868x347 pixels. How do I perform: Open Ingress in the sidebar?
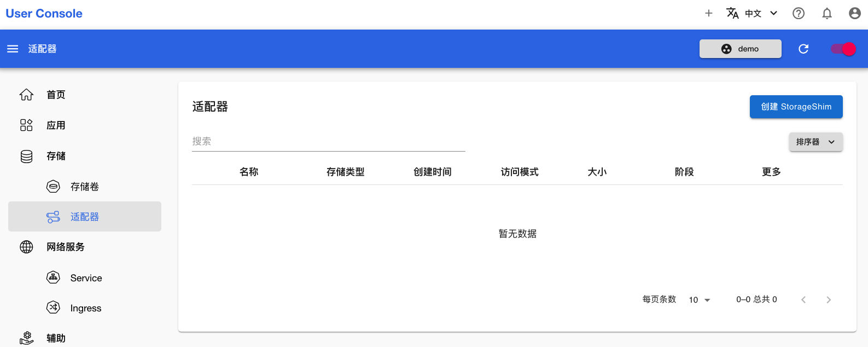[86, 308]
